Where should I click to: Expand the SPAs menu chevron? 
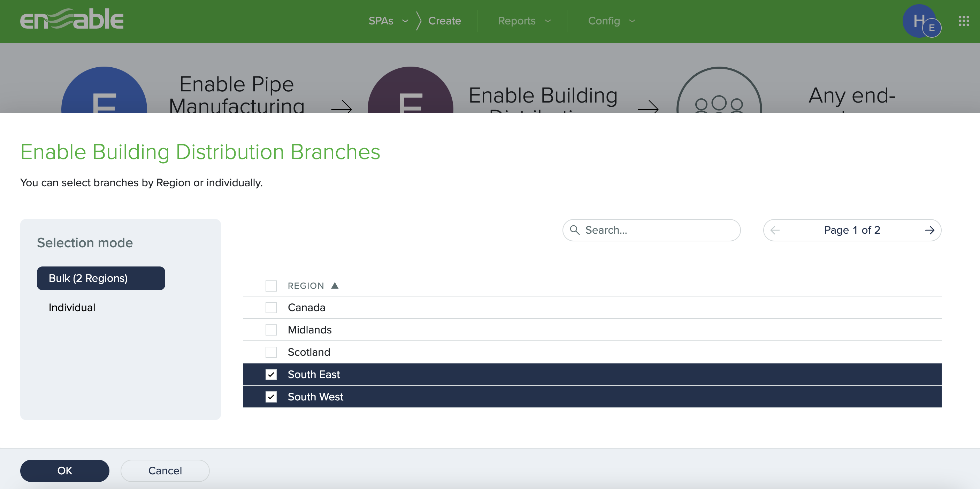405,21
